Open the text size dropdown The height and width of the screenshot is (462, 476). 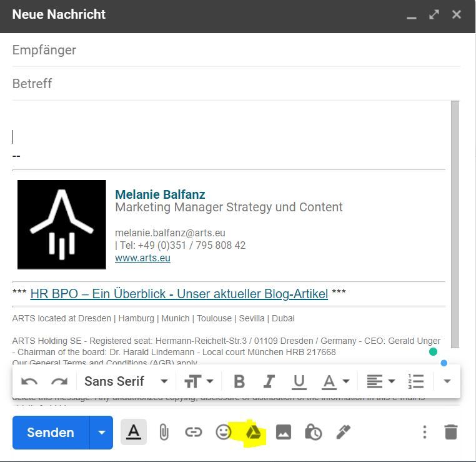(x=199, y=381)
